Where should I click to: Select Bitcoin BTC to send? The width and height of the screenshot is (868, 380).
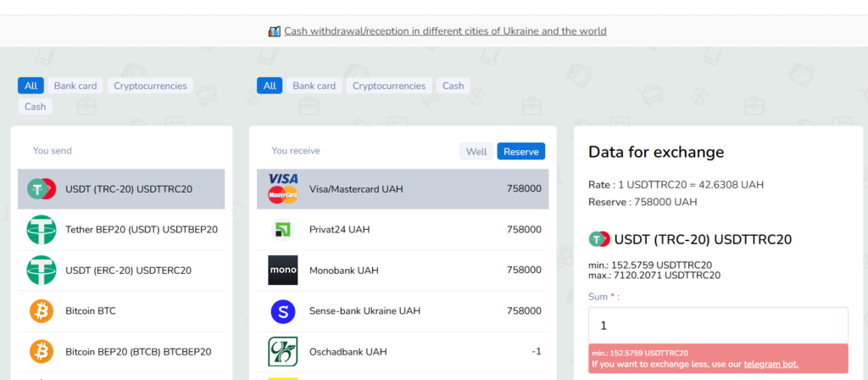(x=121, y=310)
